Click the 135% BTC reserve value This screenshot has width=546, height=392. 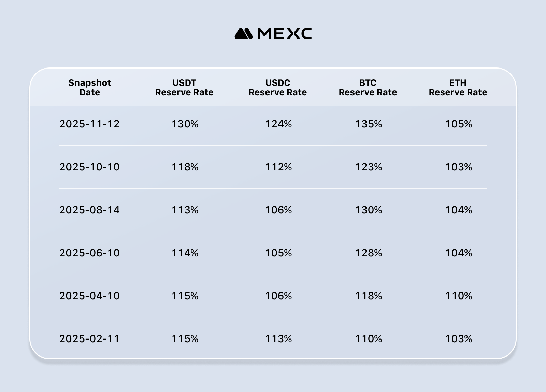(369, 124)
